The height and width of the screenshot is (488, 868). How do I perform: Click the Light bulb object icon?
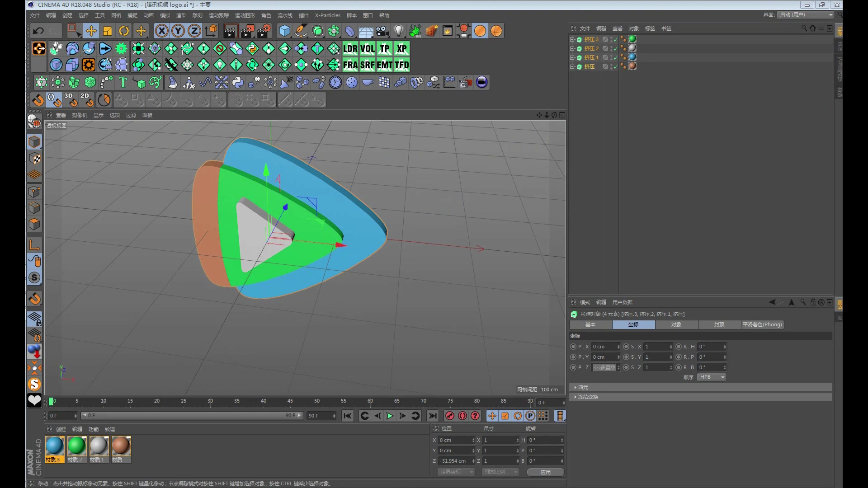[399, 31]
